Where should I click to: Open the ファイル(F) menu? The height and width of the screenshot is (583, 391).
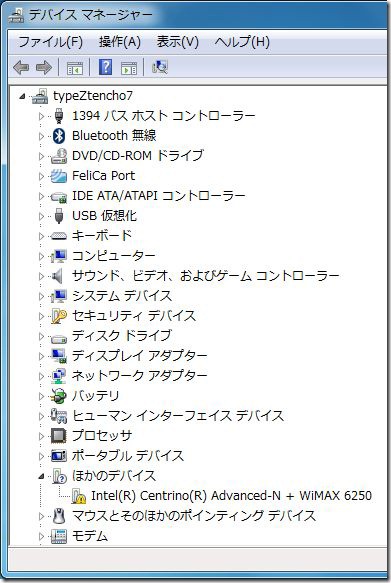(51, 42)
